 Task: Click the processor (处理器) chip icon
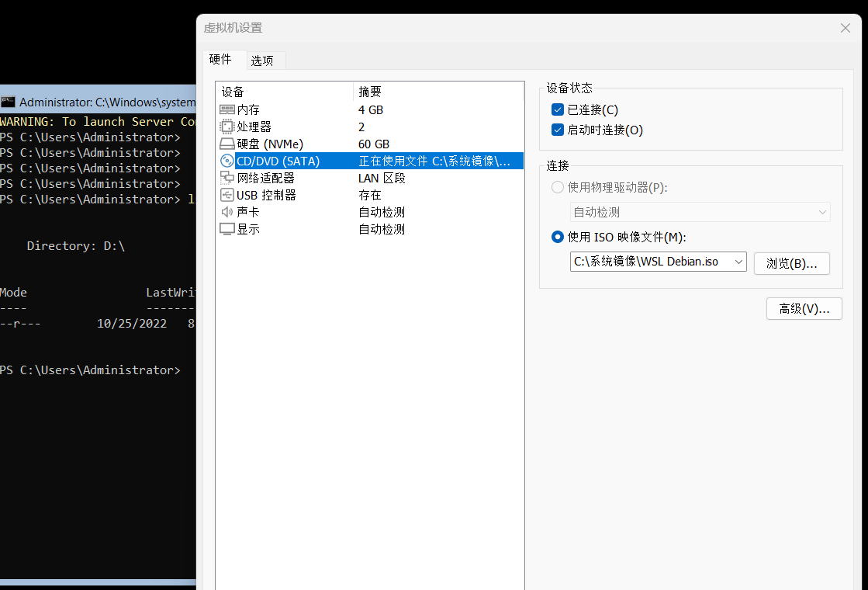tap(227, 127)
